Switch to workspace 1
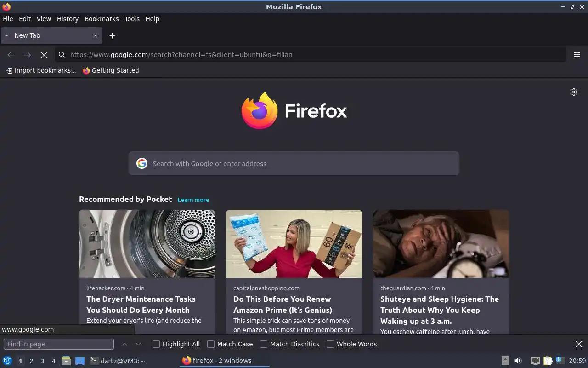Screen dimensions: 588x368 coord(20,361)
